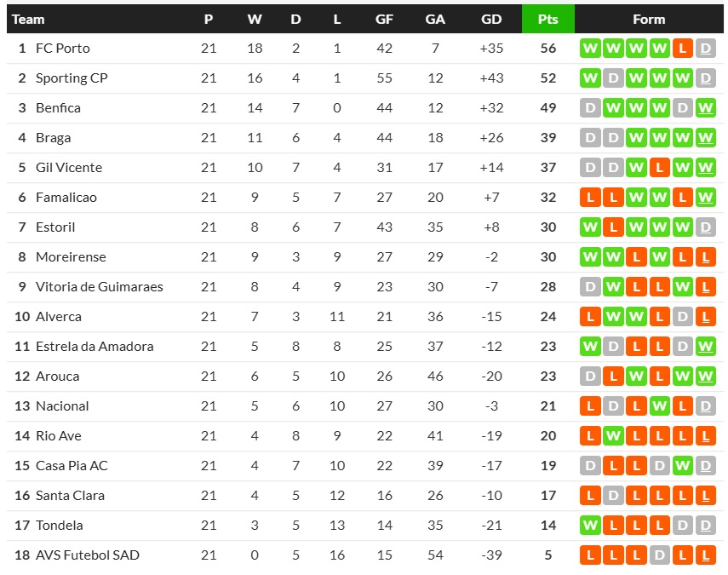This screenshot has width=728, height=575.
Task: Sort by the GD column header
Action: point(491,19)
